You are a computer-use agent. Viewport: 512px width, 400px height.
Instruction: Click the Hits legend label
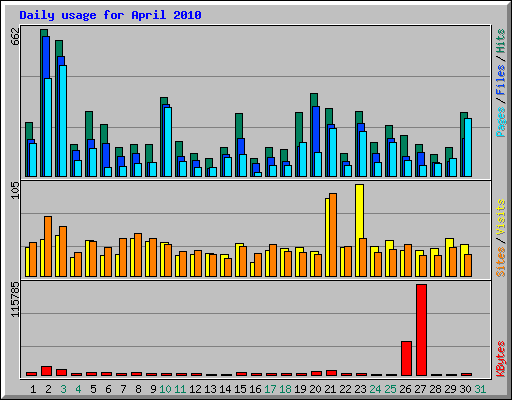(500, 41)
